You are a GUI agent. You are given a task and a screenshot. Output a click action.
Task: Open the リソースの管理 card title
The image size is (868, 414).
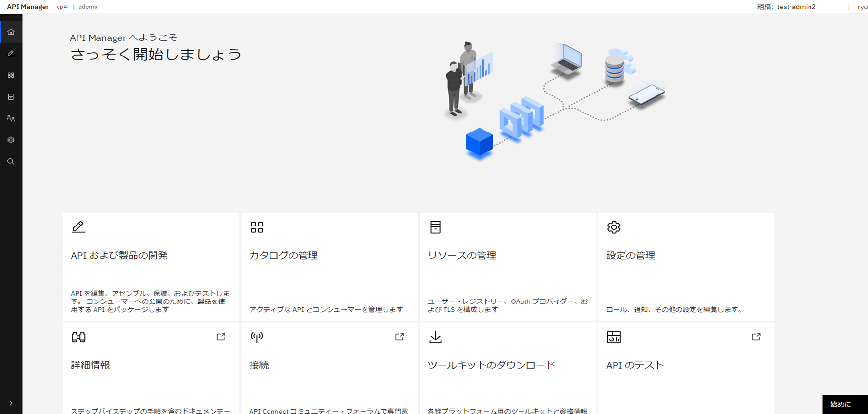[x=462, y=255]
